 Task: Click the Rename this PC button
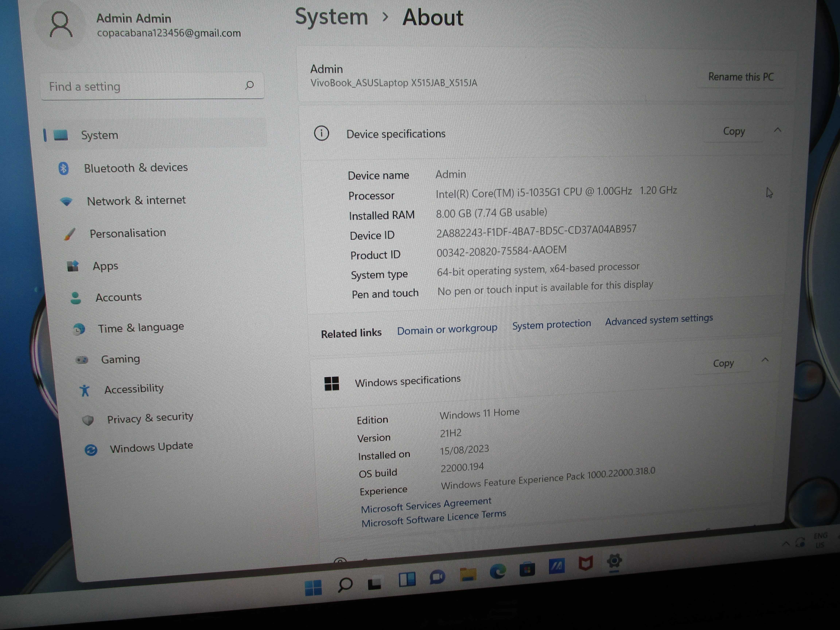point(740,77)
